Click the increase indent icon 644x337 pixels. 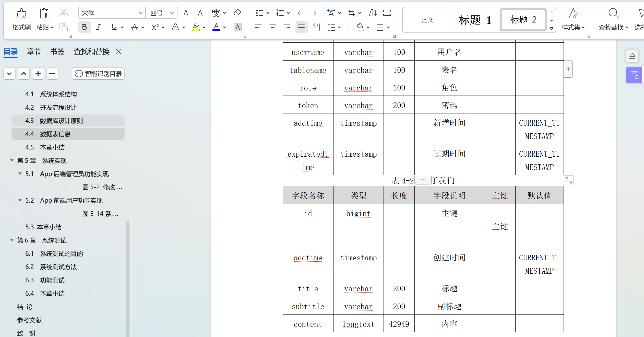click(x=316, y=13)
